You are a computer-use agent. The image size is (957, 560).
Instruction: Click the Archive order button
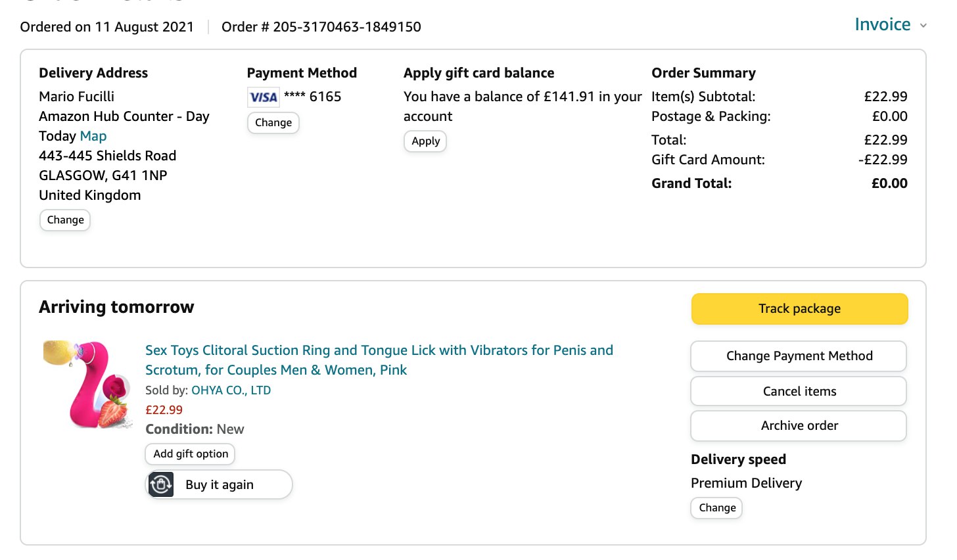click(799, 426)
